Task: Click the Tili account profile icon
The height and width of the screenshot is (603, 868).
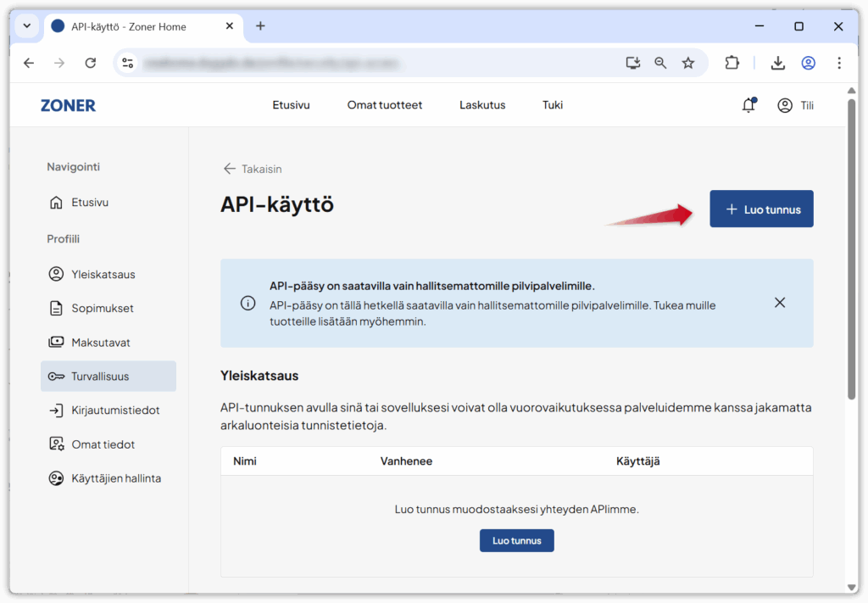Action: [x=785, y=105]
